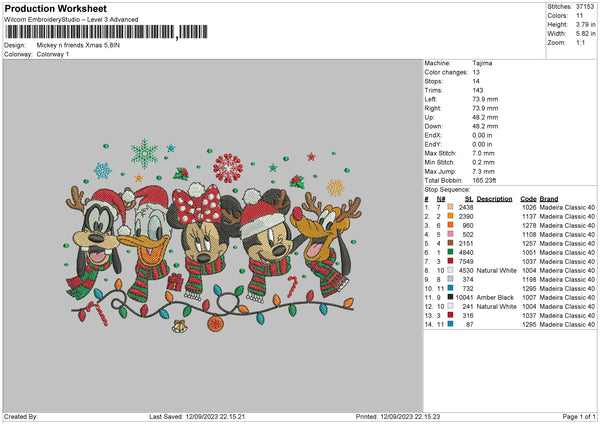Select the Max Stitch value 7.0 mm
This screenshot has width=600, height=424.
pyautogui.click(x=483, y=153)
